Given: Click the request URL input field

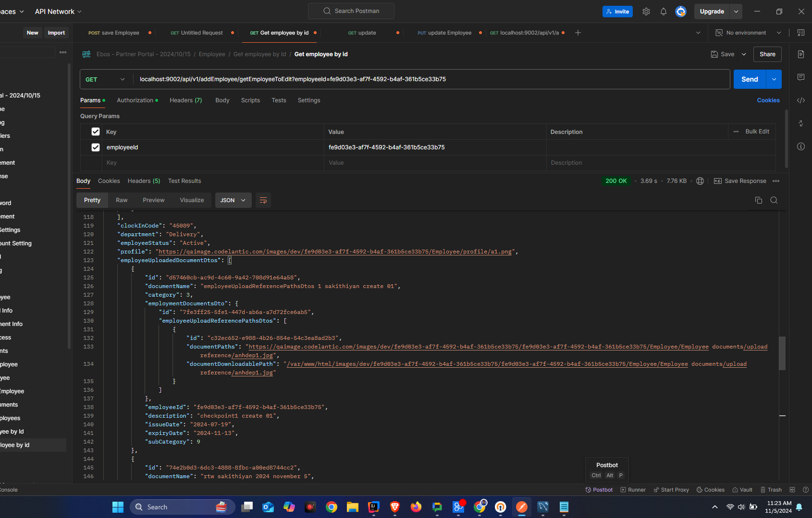Looking at the screenshot, I should point(431,79).
